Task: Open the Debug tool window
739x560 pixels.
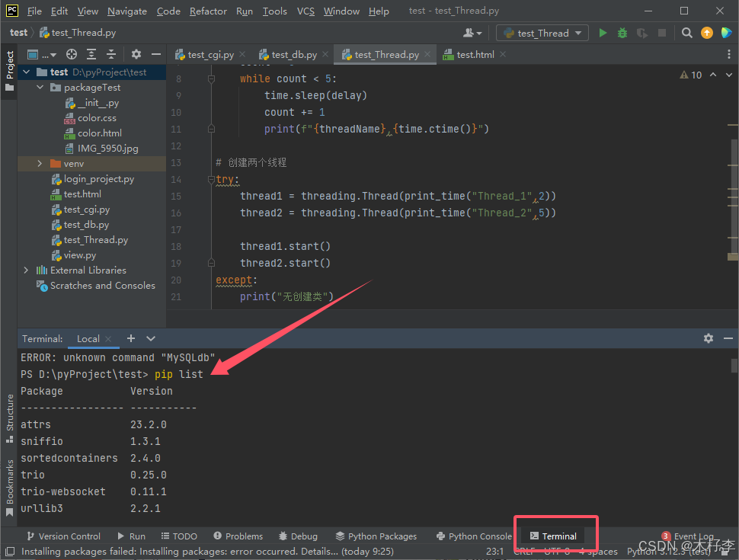Action: pos(298,536)
